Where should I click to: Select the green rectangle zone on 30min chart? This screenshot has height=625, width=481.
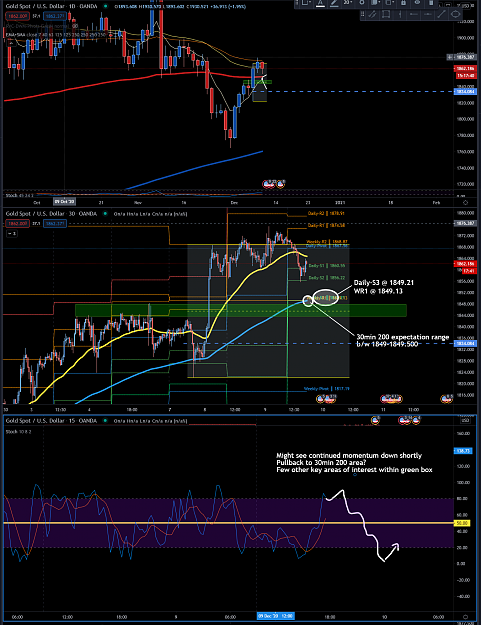tap(241, 311)
